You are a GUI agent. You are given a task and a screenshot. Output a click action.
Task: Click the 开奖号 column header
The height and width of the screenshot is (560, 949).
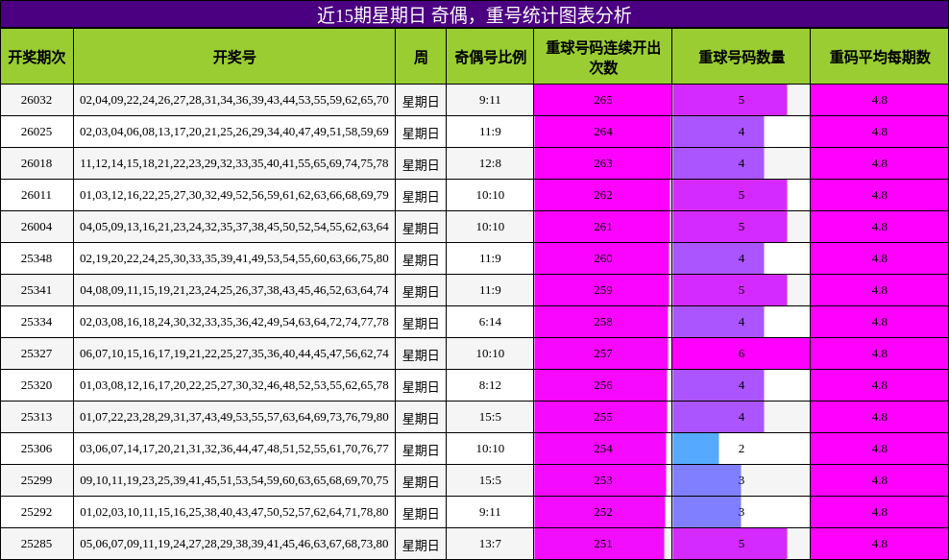click(231, 58)
